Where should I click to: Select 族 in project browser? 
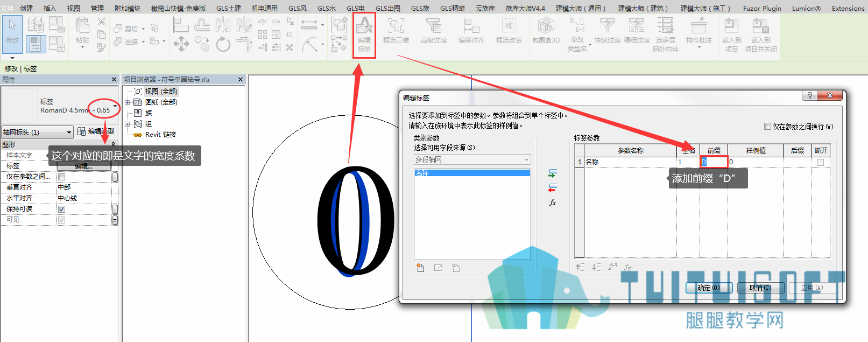[x=149, y=113]
